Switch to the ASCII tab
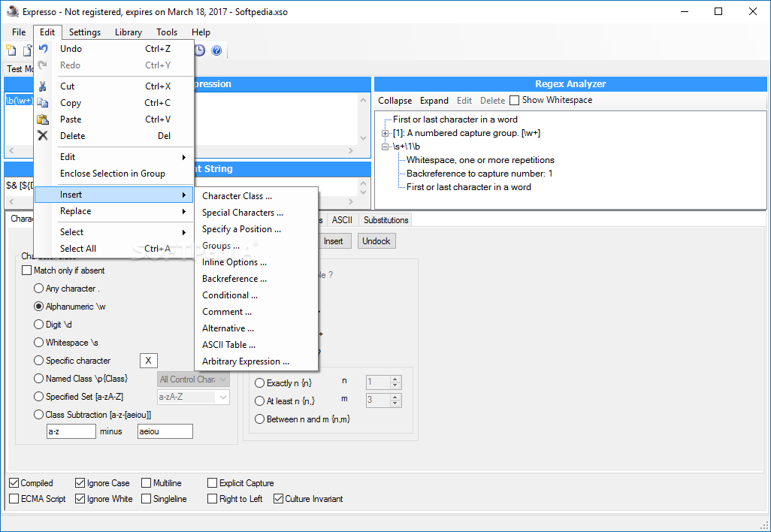771x532 pixels. [342, 220]
